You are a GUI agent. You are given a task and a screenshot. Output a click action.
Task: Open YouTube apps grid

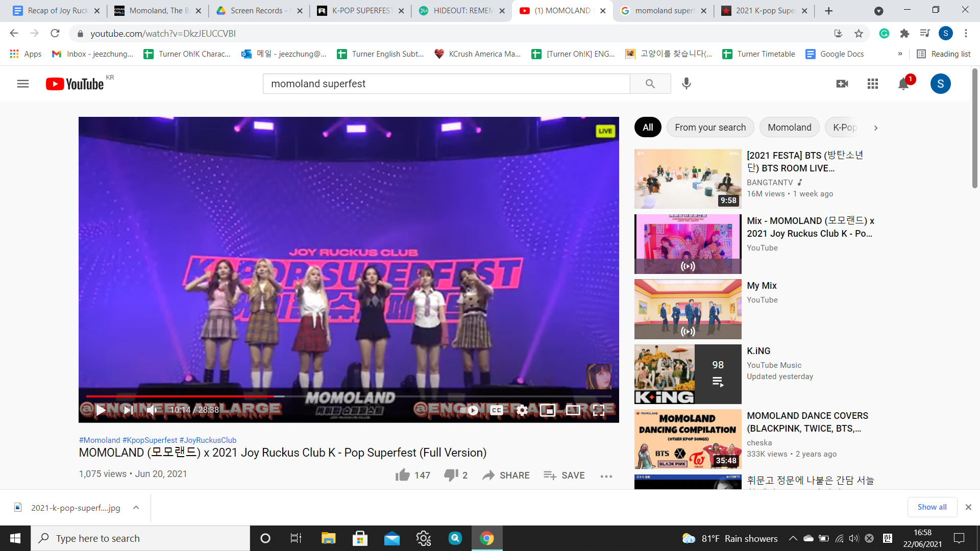pos(873,84)
